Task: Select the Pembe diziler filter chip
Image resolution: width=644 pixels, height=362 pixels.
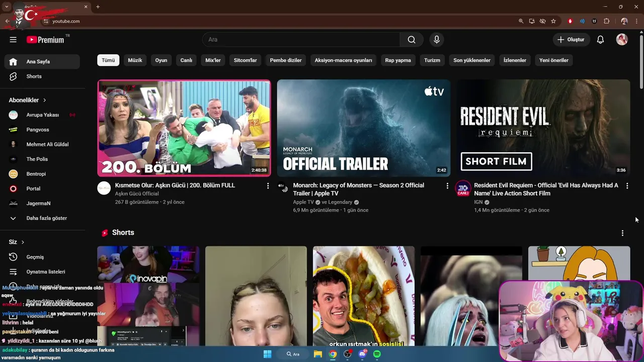Action: (x=286, y=60)
